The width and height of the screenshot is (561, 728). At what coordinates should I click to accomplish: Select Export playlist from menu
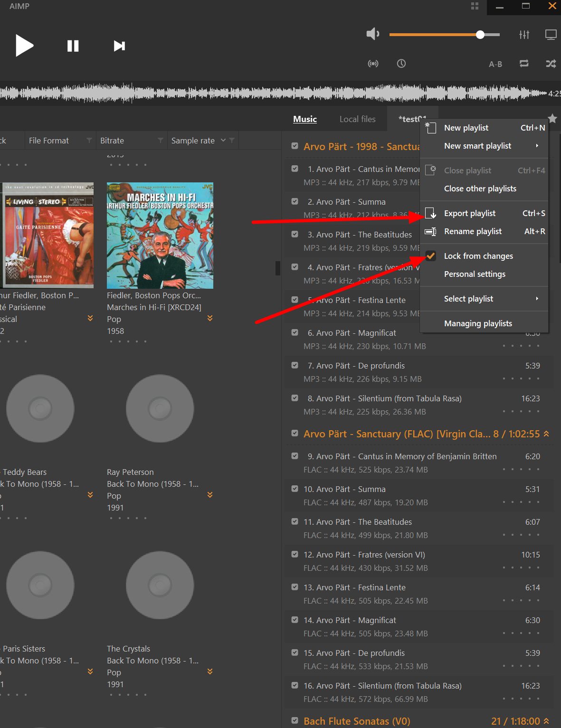pyautogui.click(x=470, y=213)
